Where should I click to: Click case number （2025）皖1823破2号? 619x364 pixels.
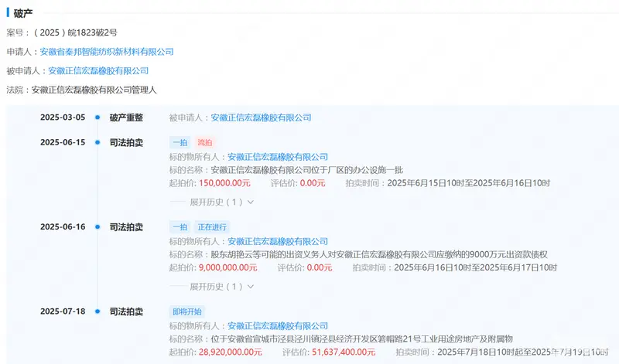point(75,32)
